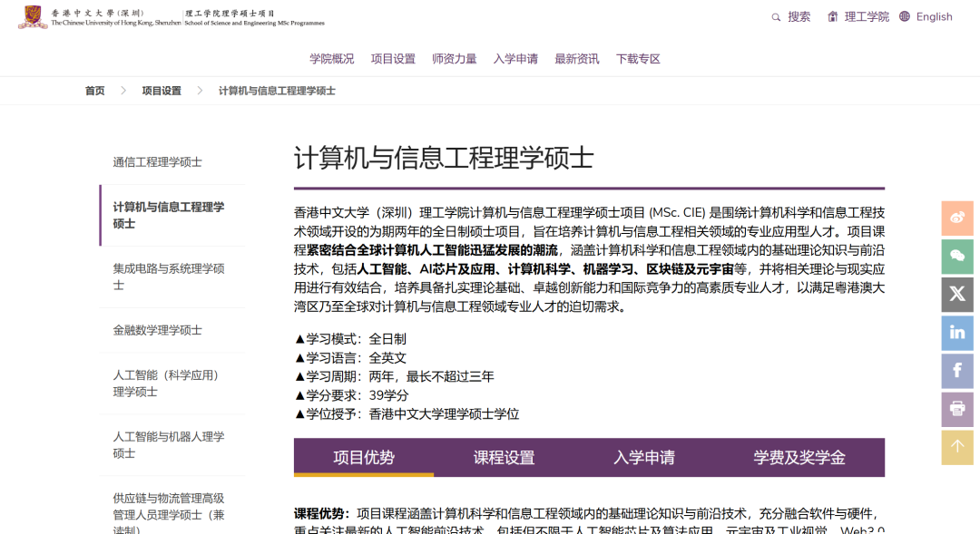Image resolution: width=980 pixels, height=534 pixels.
Task: Go to 首页 via the breadcrumb
Action: [94, 91]
